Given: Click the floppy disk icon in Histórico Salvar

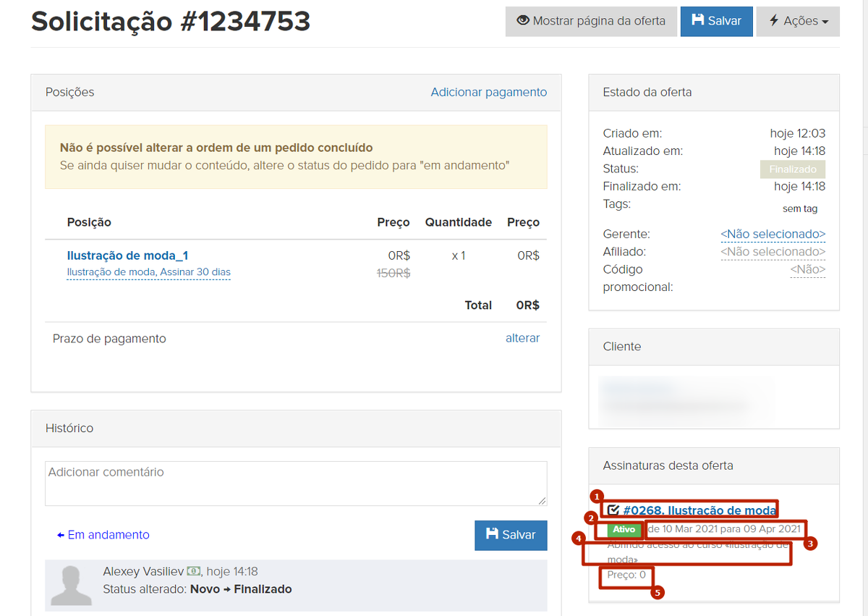Looking at the screenshot, I should (x=493, y=534).
